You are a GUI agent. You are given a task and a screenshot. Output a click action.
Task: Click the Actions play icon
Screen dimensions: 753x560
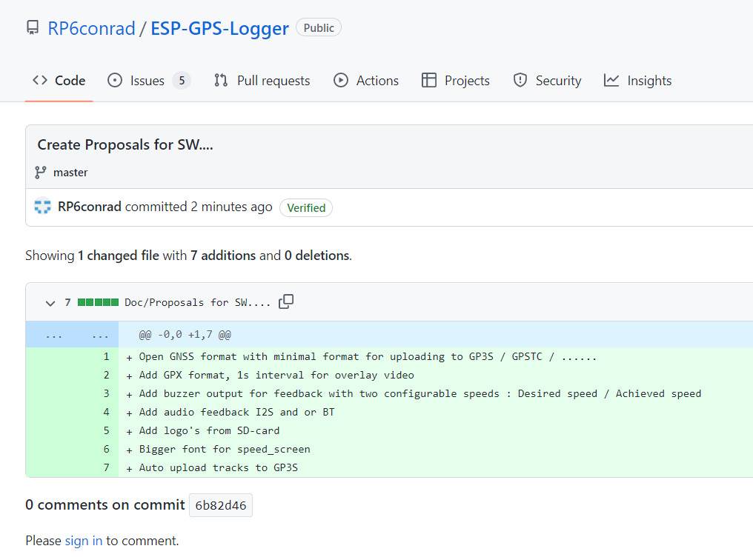coord(341,81)
